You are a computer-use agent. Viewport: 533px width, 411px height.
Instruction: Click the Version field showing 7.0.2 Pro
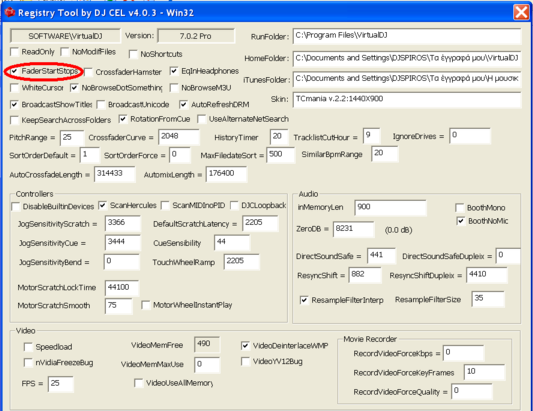pos(196,36)
